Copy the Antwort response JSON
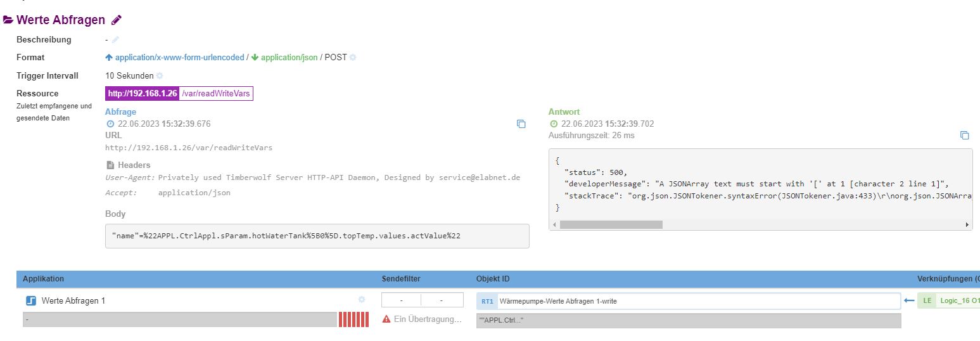The height and width of the screenshot is (341, 980). [964, 136]
